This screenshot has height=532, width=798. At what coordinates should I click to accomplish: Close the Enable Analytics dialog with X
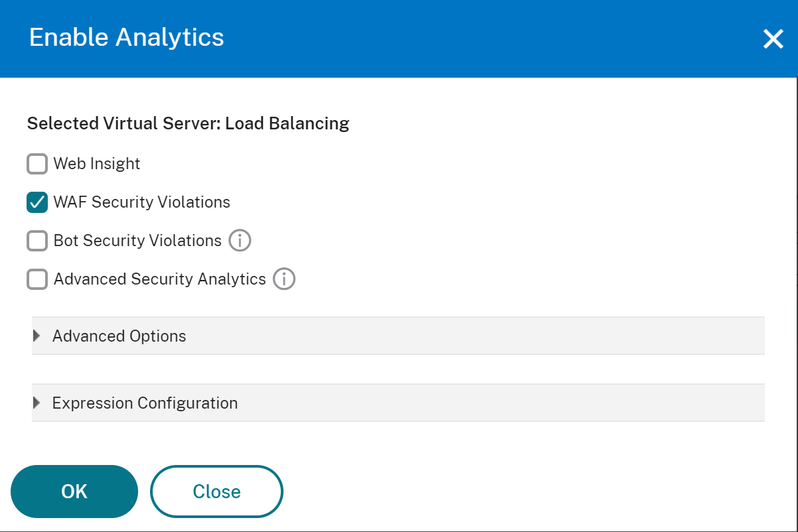point(773,39)
